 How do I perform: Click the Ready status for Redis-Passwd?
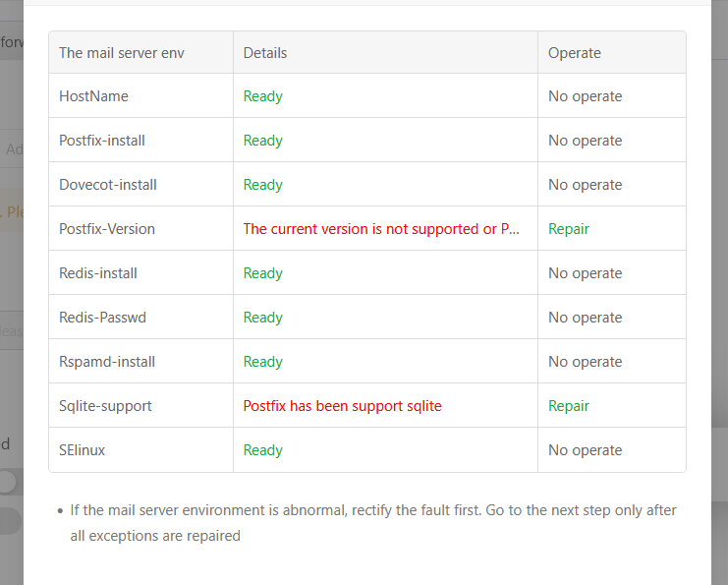[262, 318]
